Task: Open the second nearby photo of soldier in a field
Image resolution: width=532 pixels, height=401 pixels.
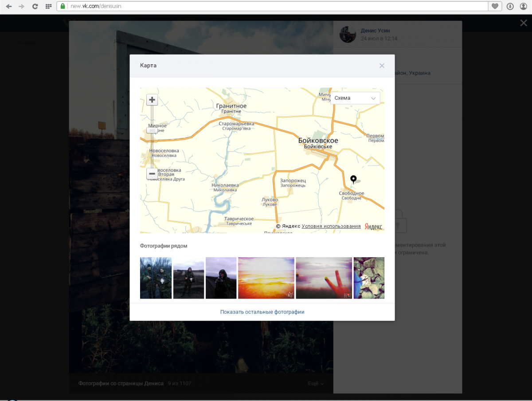Action: click(188, 278)
